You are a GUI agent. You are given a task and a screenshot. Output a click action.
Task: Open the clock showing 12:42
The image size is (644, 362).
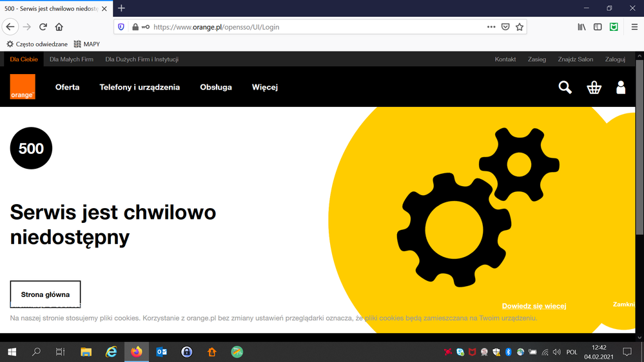[599, 352]
